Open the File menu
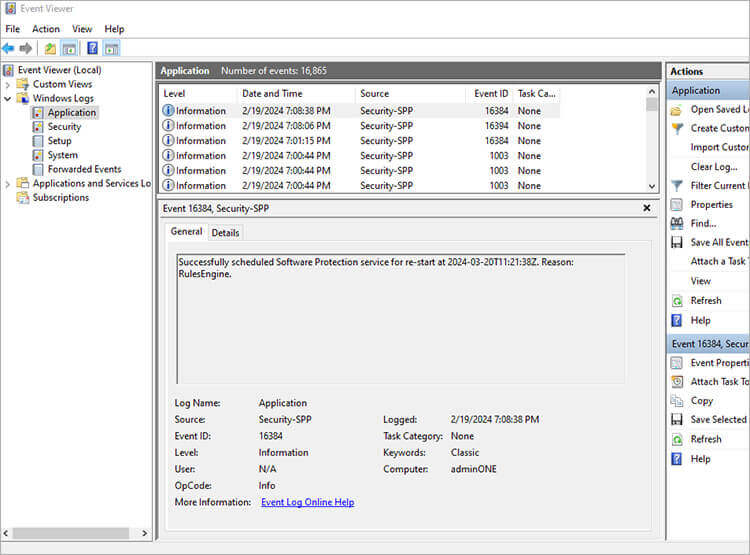The width and height of the screenshot is (750, 555). tap(12, 29)
